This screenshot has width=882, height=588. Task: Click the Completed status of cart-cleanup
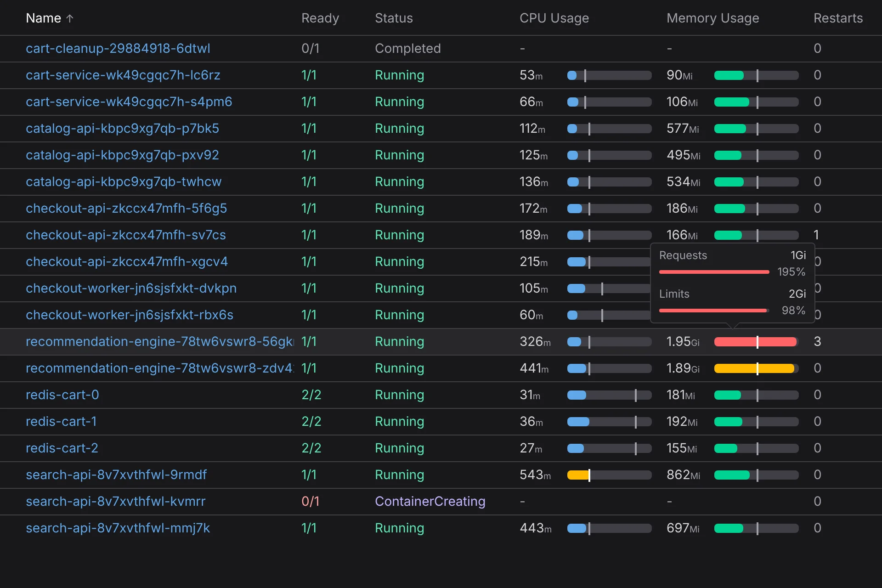point(408,48)
